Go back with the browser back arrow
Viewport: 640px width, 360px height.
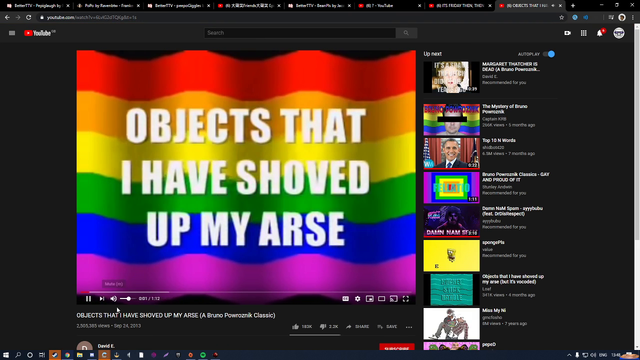pos(7,18)
